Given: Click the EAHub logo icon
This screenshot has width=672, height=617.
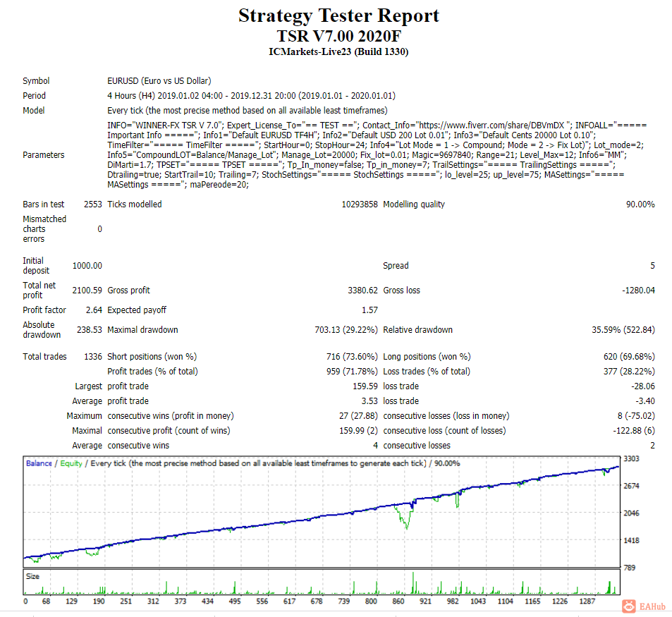Looking at the screenshot, I should pyautogui.click(x=629, y=606).
